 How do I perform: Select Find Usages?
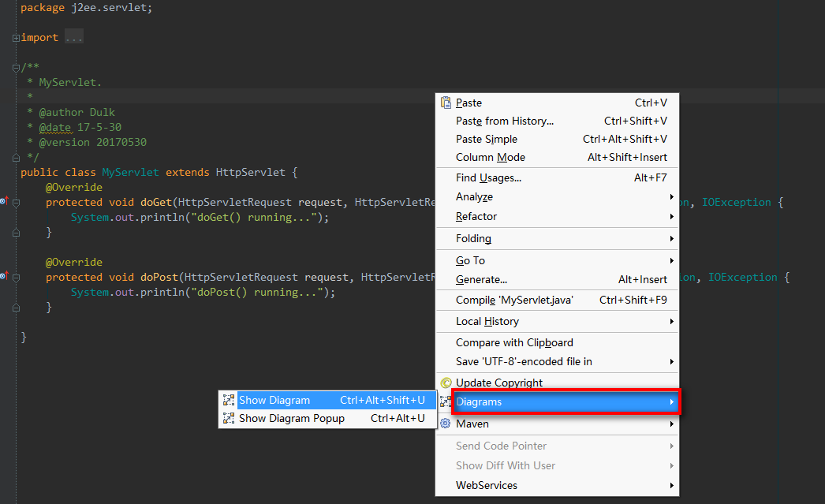pyautogui.click(x=557, y=177)
